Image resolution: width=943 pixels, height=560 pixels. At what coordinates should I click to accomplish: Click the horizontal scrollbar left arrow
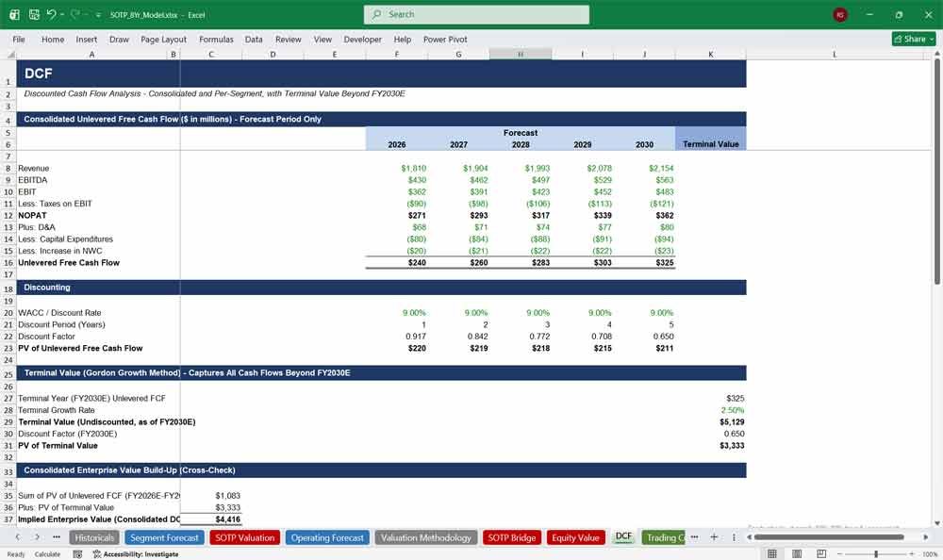point(750,537)
